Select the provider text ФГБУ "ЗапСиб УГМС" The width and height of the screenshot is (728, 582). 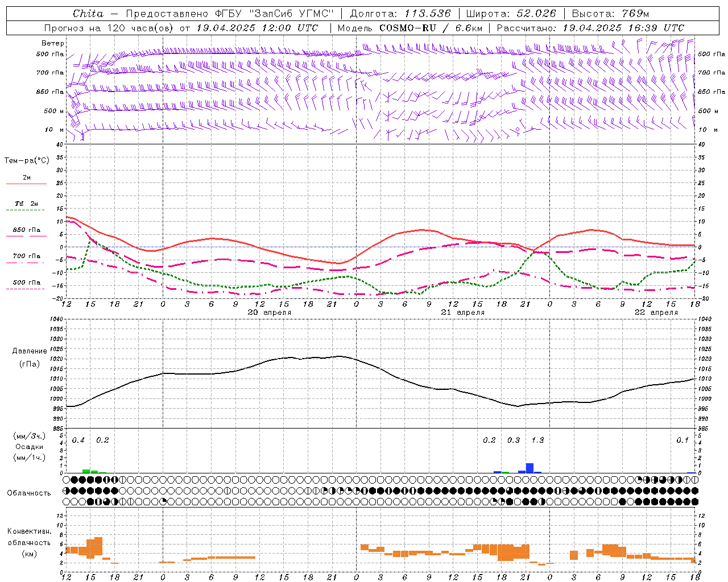(275, 14)
